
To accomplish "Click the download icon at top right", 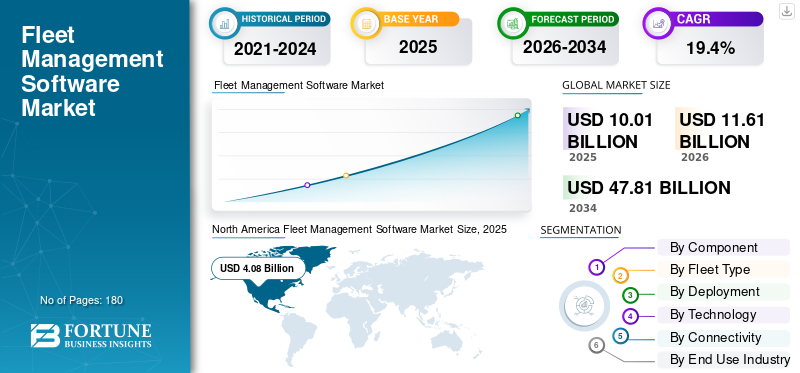I will (786, 11).
